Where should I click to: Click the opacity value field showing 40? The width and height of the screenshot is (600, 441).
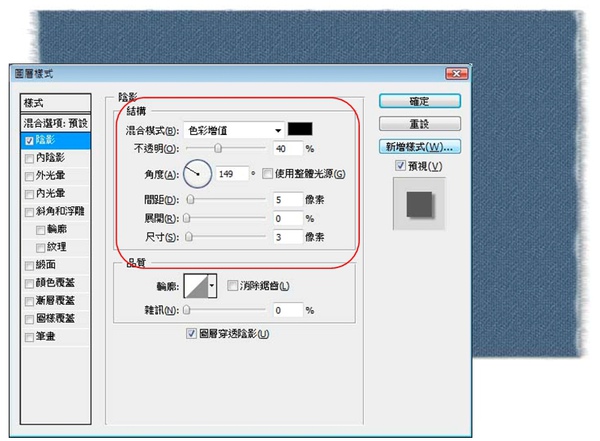coord(288,149)
